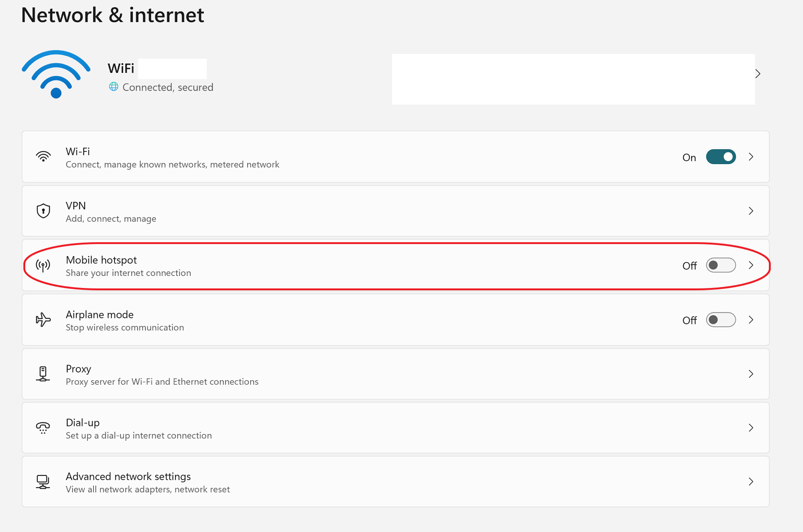Click the VPN shield icon
This screenshot has width=803, height=532.
[x=43, y=211]
